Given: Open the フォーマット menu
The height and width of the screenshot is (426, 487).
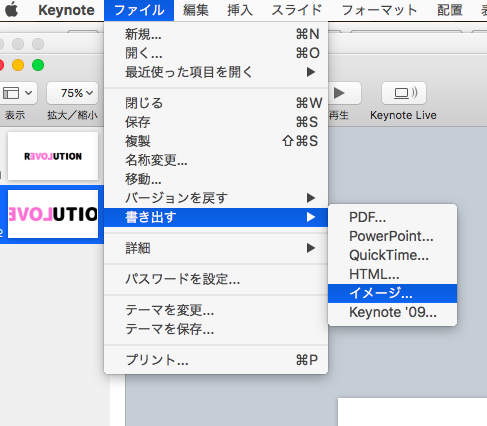Looking at the screenshot, I should 380,10.
